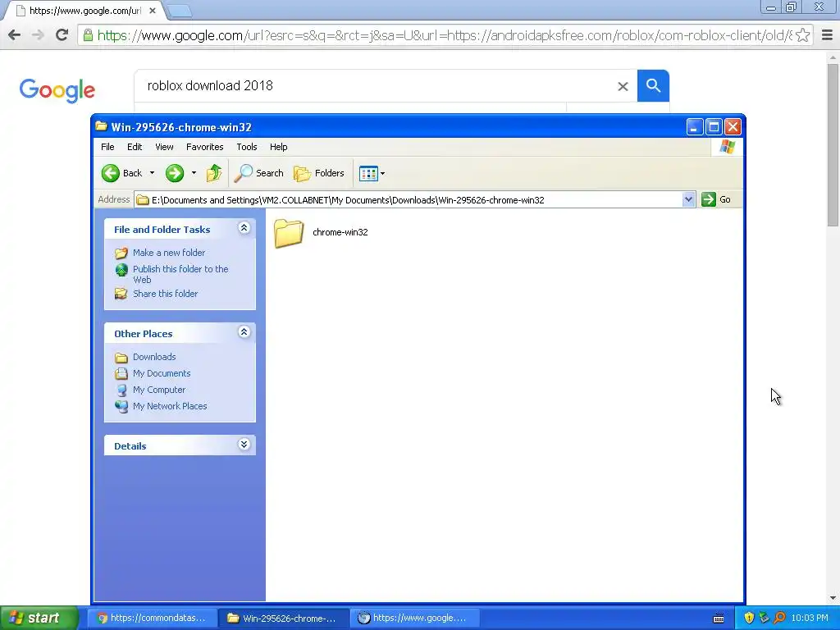Click the Publish to Web globe icon

121,269
